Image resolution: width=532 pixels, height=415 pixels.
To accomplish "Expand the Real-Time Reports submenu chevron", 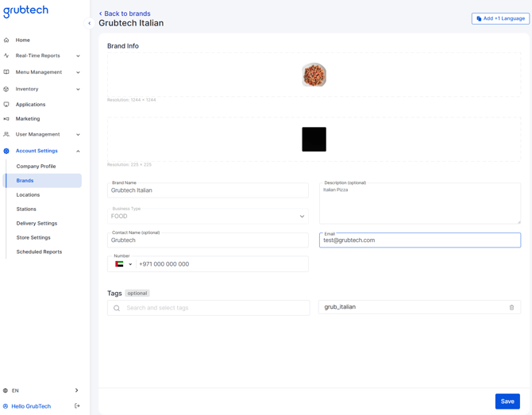I will [78, 56].
